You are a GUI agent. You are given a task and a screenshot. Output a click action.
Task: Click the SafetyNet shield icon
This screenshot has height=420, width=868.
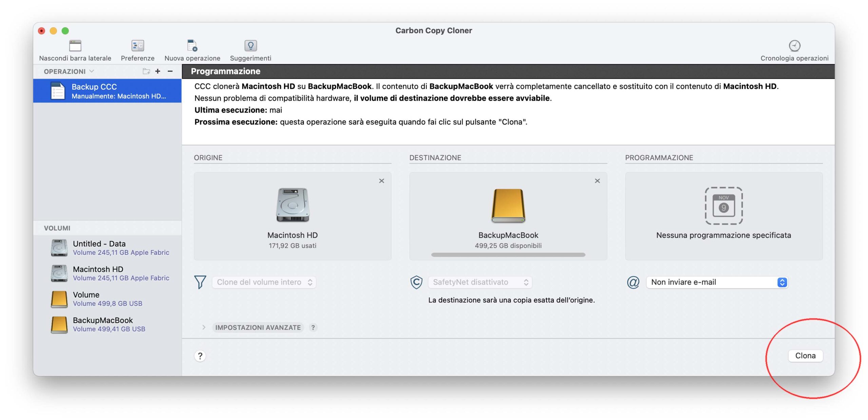(416, 282)
